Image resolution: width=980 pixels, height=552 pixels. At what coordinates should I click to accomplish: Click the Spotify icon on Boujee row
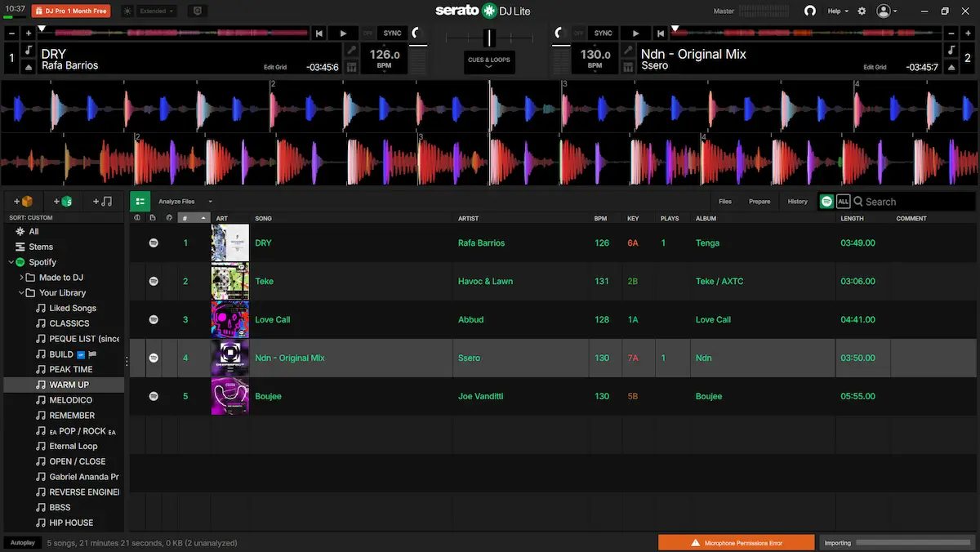pyautogui.click(x=154, y=396)
